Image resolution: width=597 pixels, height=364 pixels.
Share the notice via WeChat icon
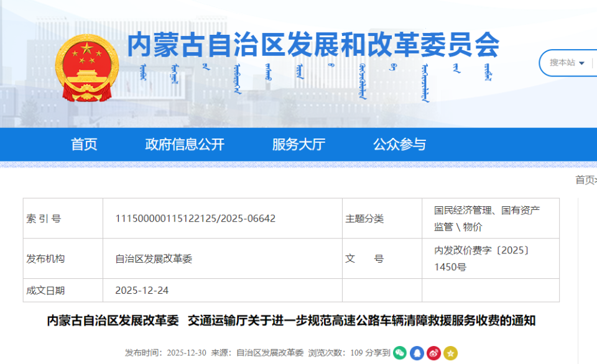pos(400,353)
